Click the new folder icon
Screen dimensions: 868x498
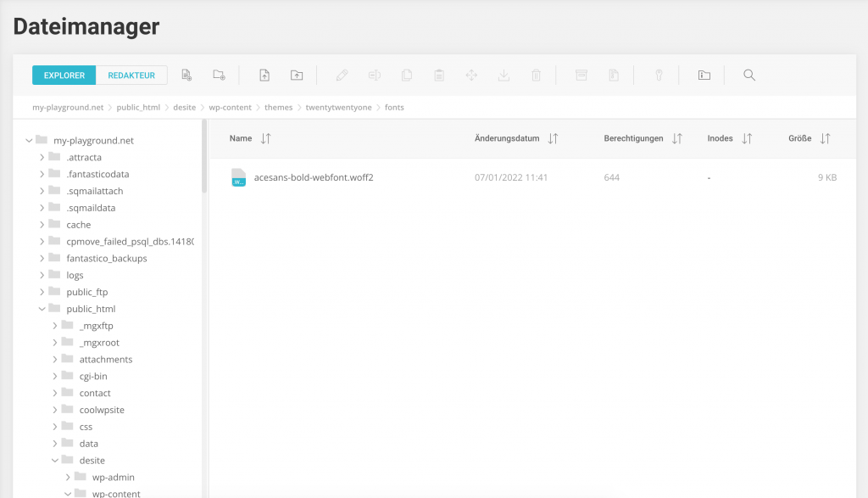220,75
